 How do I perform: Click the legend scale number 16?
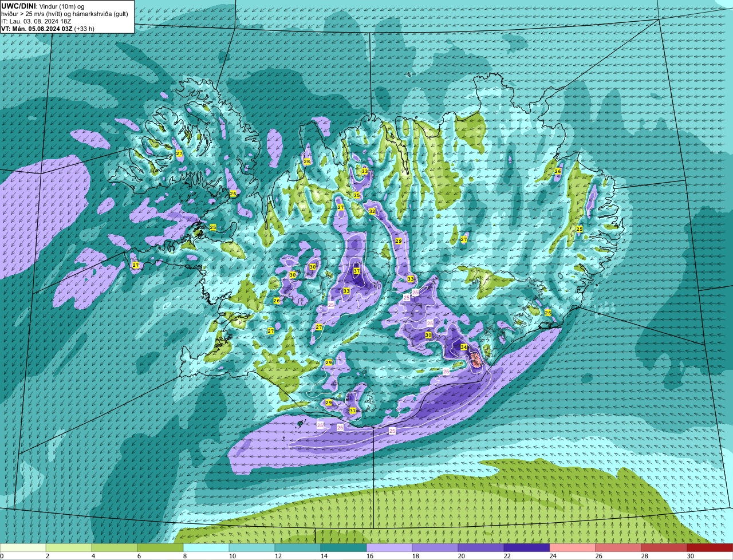(x=370, y=556)
